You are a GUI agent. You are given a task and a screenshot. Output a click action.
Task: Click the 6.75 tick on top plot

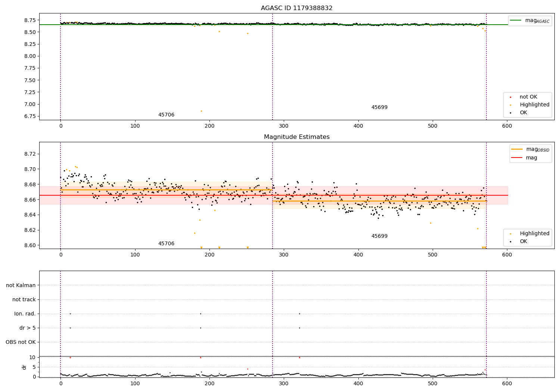pos(29,116)
